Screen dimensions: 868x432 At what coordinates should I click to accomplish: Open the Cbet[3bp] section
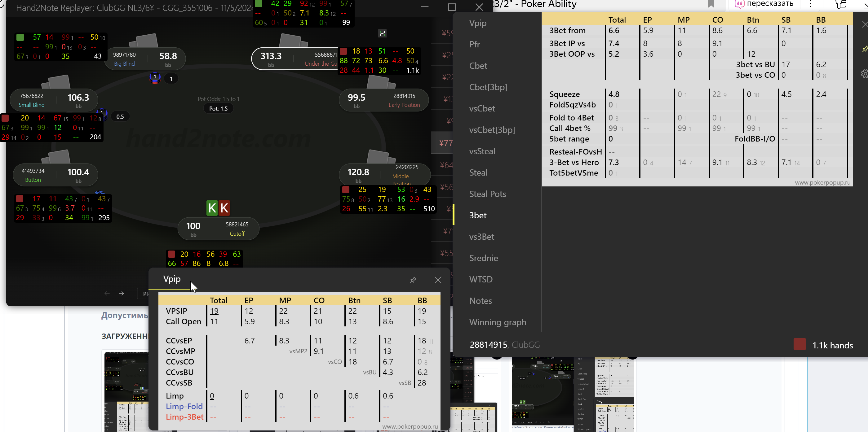(x=488, y=87)
